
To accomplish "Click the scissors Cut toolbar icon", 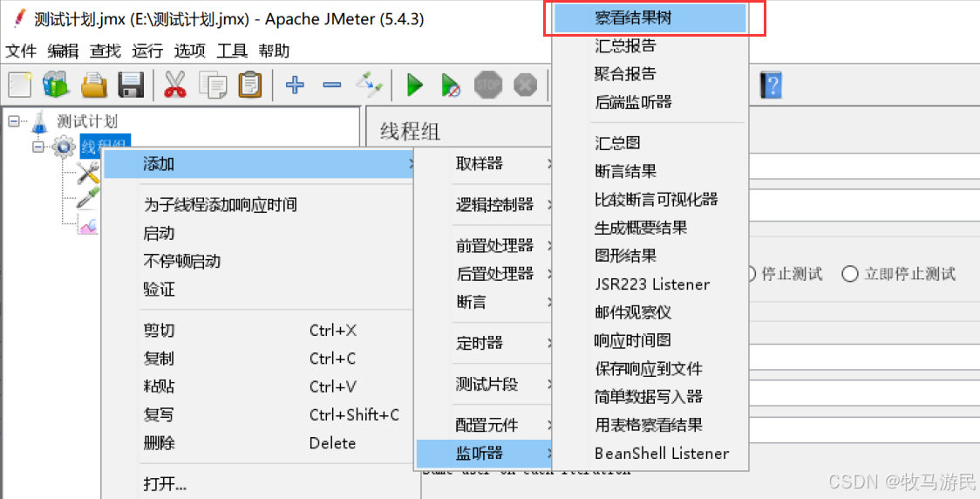I will (x=175, y=85).
